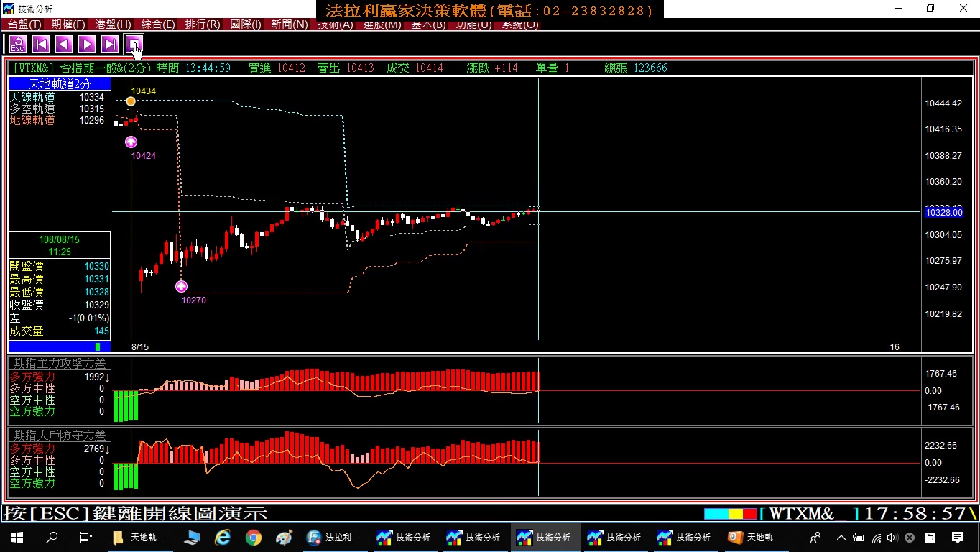The width and height of the screenshot is (980, 552).
Task: Click the 天線軌道 value 10334
Action: (x=91, y=97)
